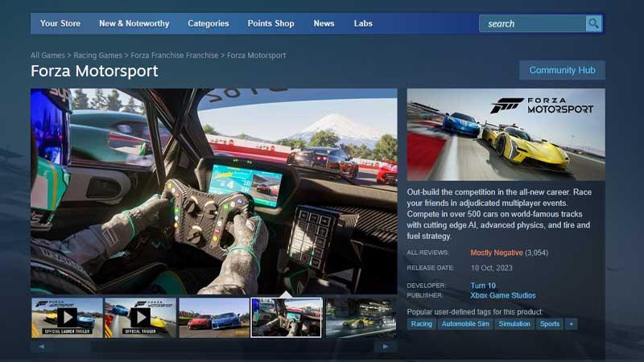
Task: Play the Official Trailer thumbnail
Action: [x=140, y=318]
